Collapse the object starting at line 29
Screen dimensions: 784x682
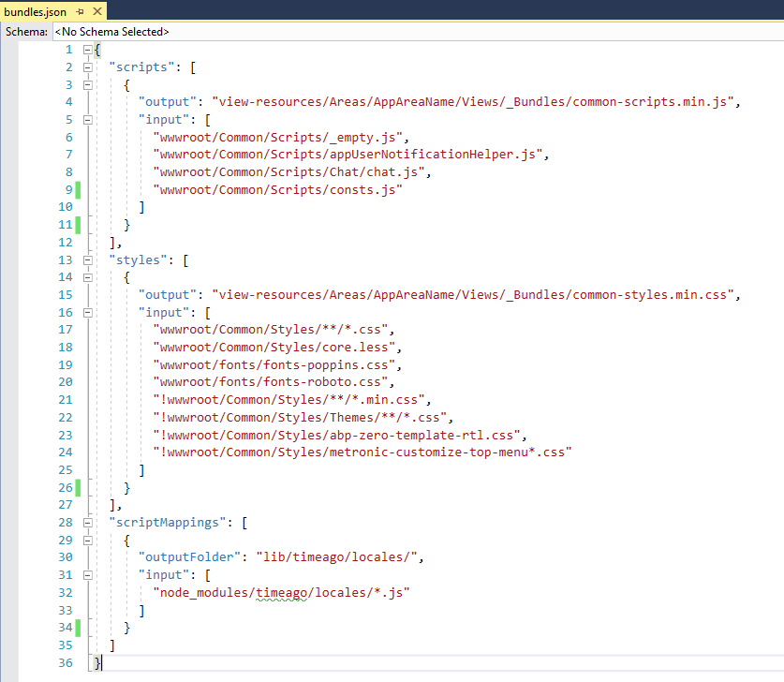click(x=87, y=540)
